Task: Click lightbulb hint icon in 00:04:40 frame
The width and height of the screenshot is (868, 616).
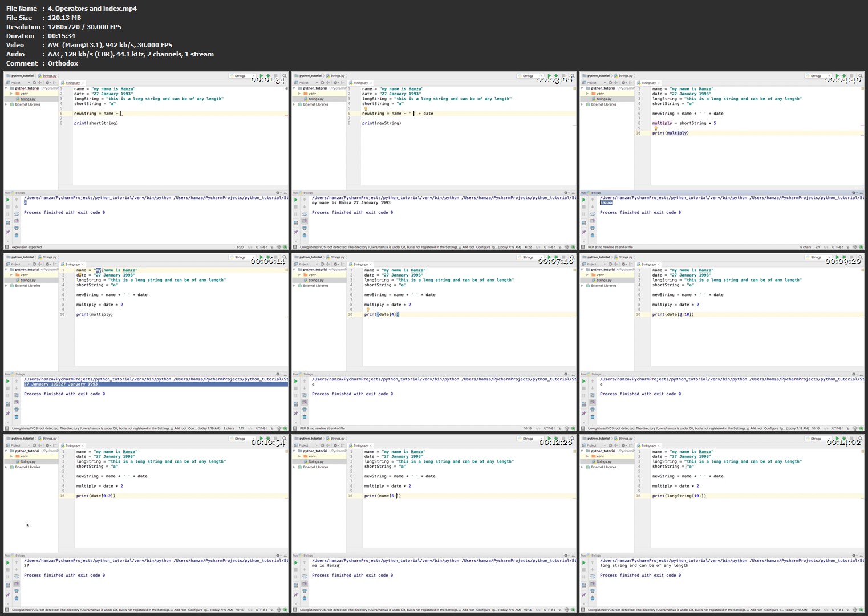Action: (x=656, y=128)
